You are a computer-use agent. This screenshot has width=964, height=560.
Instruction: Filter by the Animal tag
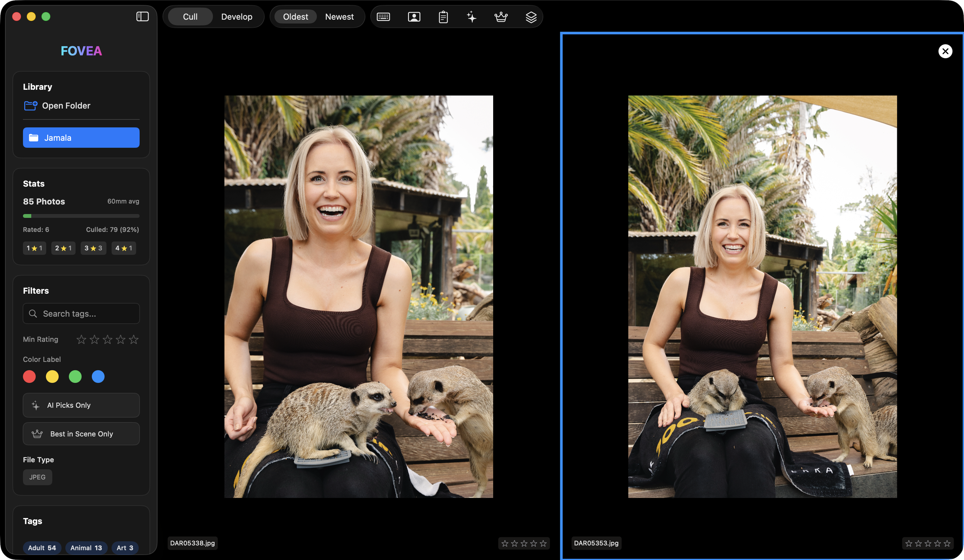click(86, 548)
